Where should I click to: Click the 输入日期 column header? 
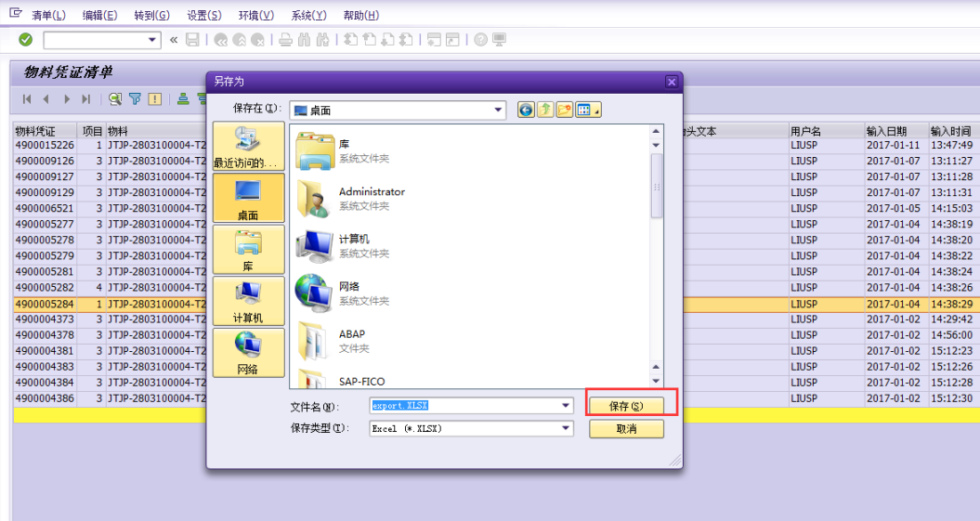click(896, 131)
